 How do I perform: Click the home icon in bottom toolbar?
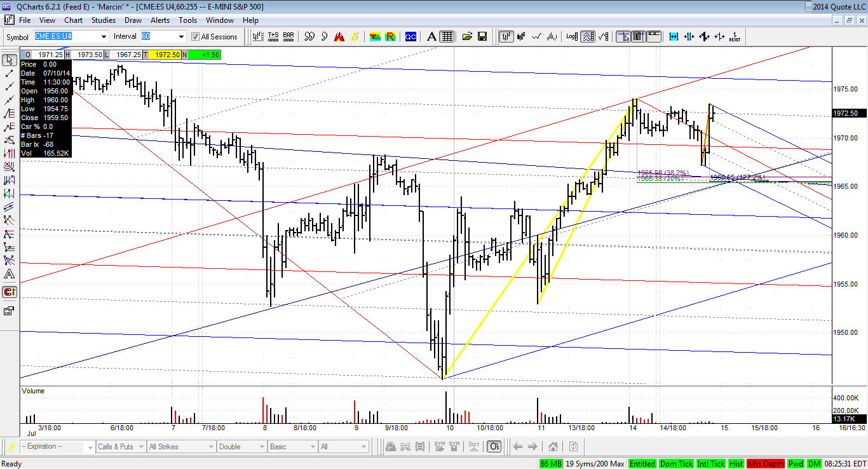click(553, 447)
